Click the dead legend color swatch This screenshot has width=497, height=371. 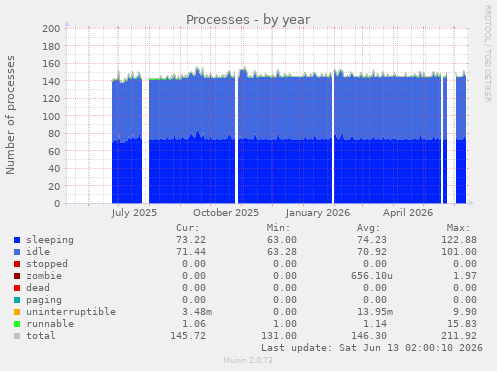[17, 288]
